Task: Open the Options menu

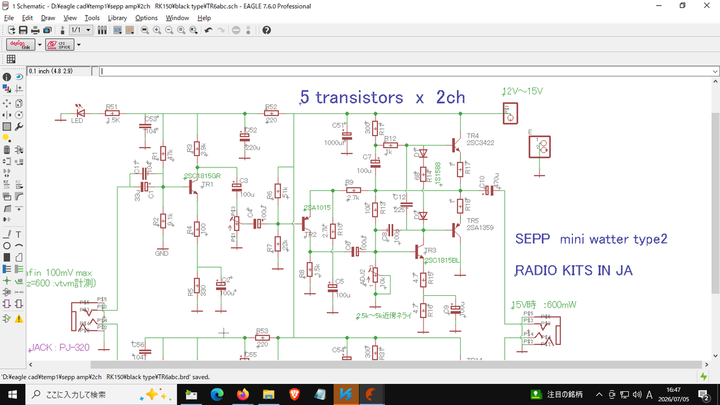Action: pos(146,18)
